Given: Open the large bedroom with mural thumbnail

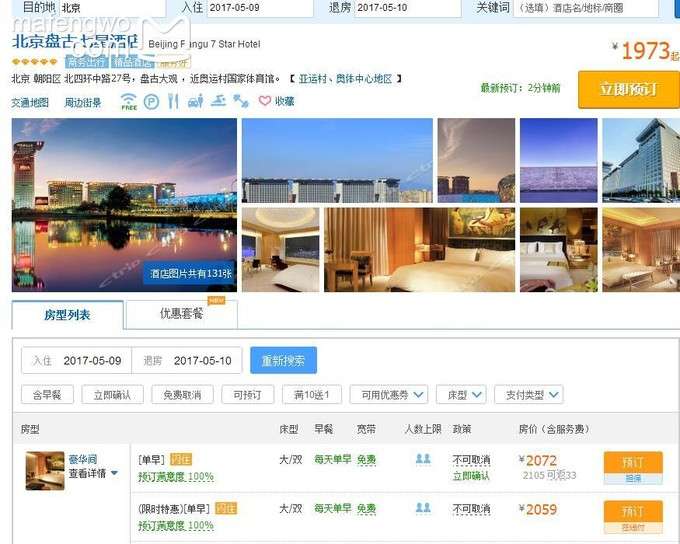Looking at the screenshot, I should 419,249.
